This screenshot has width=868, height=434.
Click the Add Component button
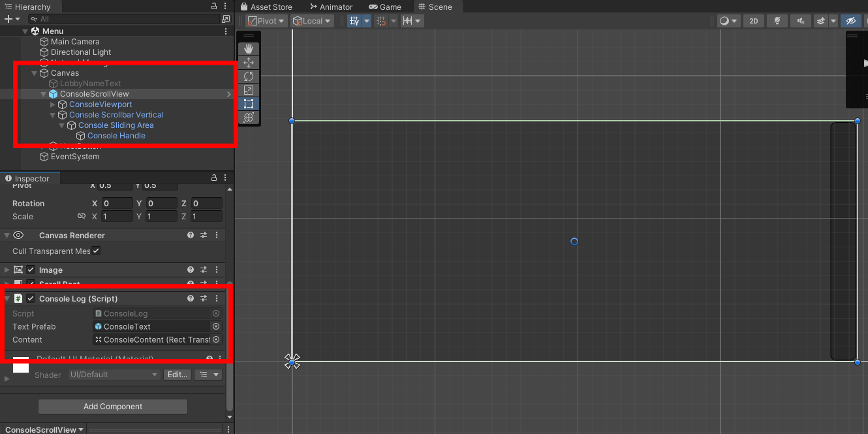click(x=113, y=407)
